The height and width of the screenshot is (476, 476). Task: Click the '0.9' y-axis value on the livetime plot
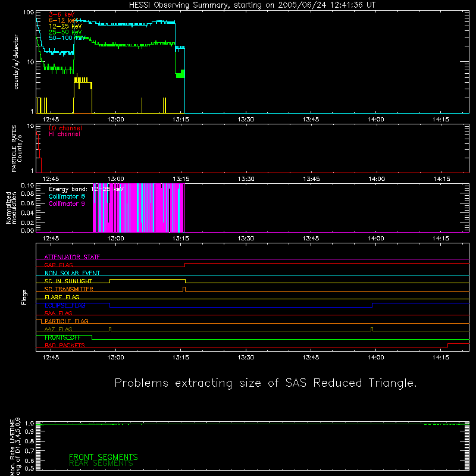click(x=29, y=432)
